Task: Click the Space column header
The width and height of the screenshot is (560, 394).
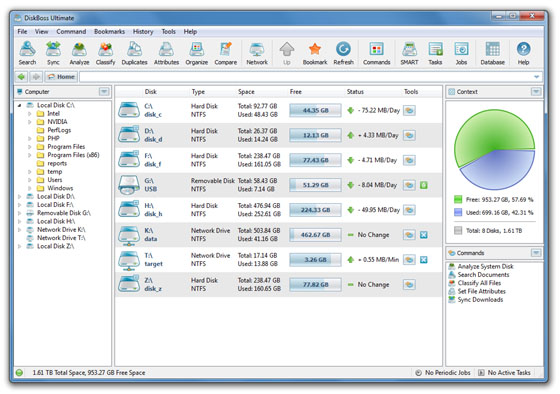Action: tap(246, 92)
